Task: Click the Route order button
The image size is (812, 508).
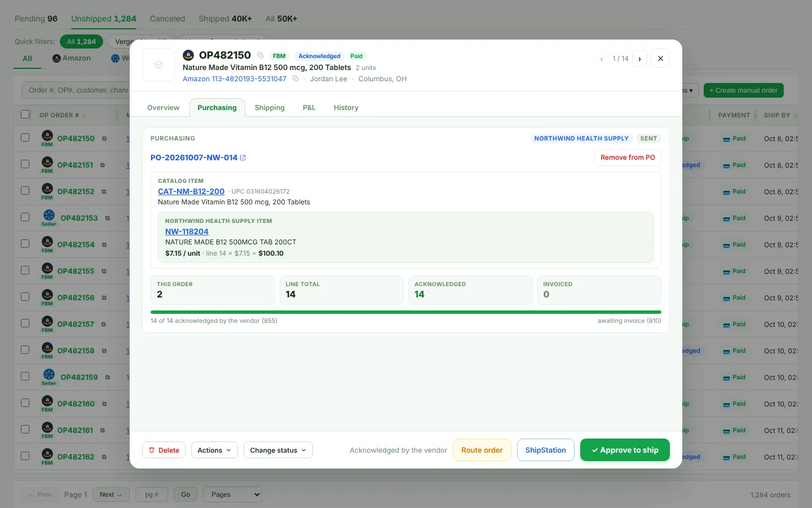Action: 482,450
